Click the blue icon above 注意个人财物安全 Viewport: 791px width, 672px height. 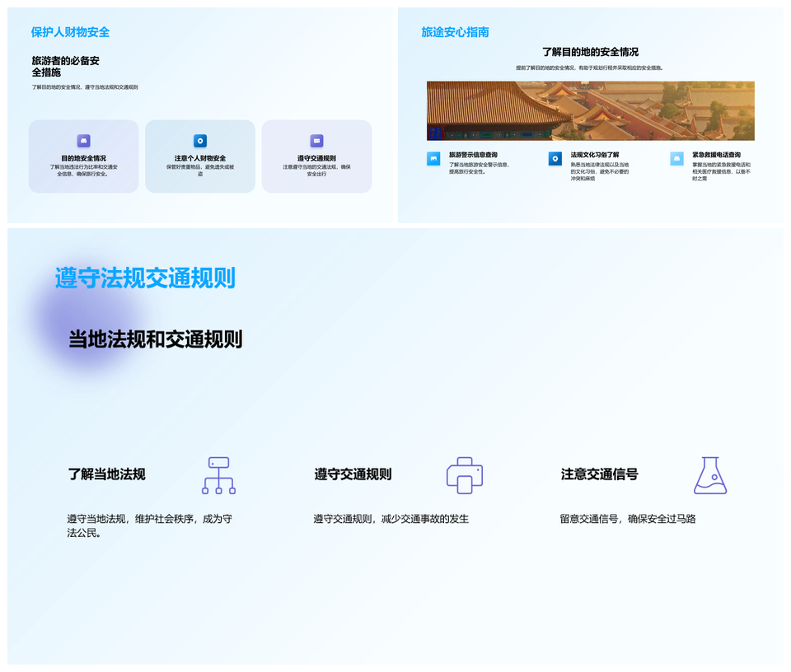[x=200, y=141]
